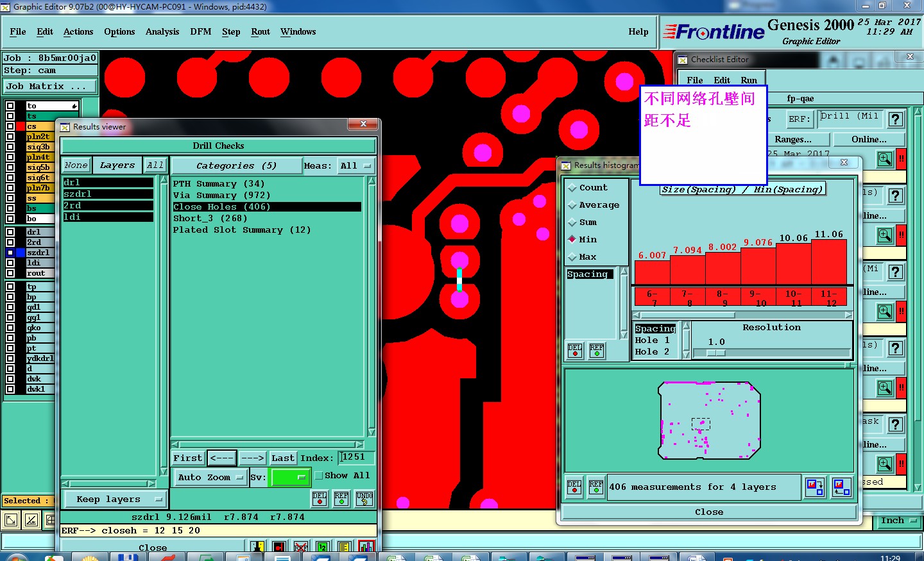
Task: Click the 6-7 range red histogram bar
Action: click(x=652, y=272)
